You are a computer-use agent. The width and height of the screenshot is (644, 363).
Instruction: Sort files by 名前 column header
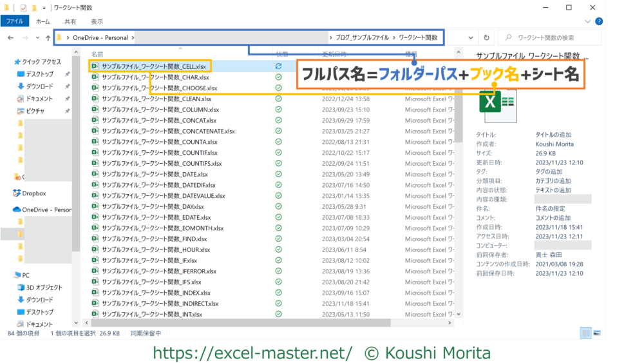97,54
